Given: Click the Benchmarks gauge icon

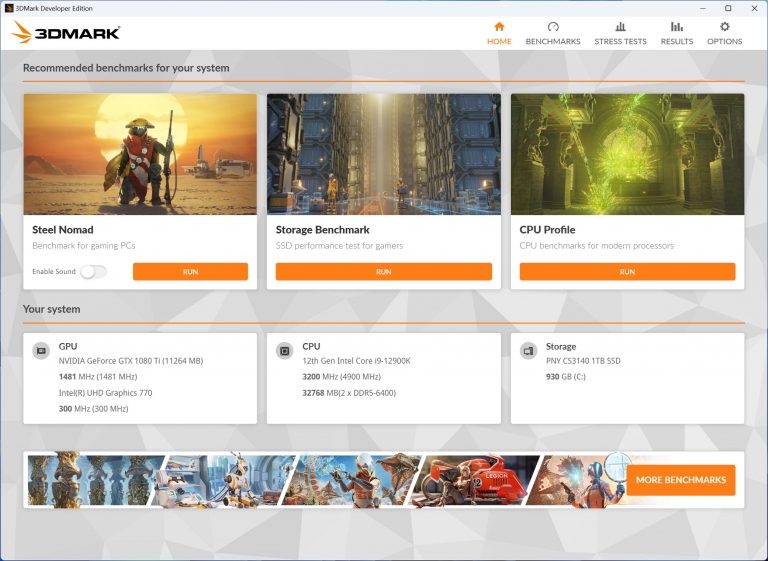Looking at the screenshot, I should pos(553,26).
